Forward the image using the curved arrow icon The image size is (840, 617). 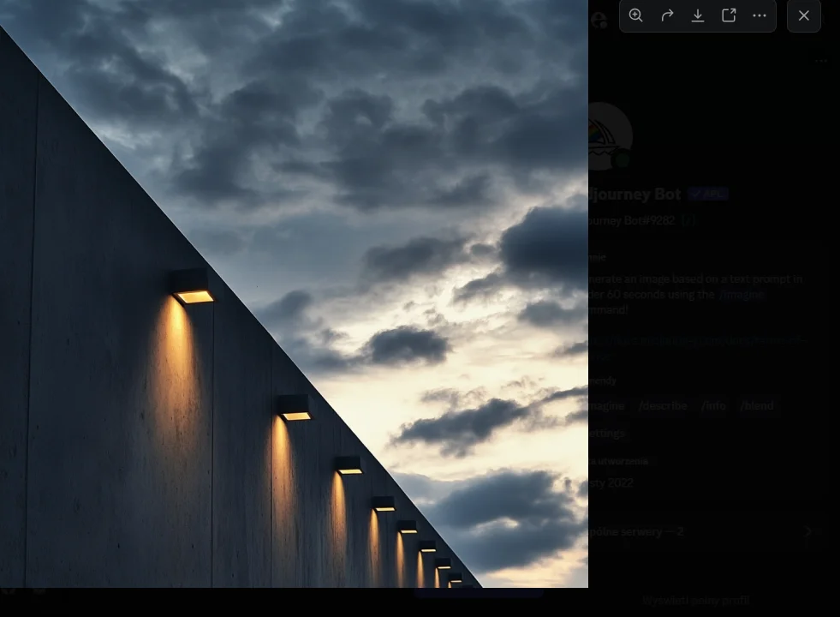(x=667, y=15)
